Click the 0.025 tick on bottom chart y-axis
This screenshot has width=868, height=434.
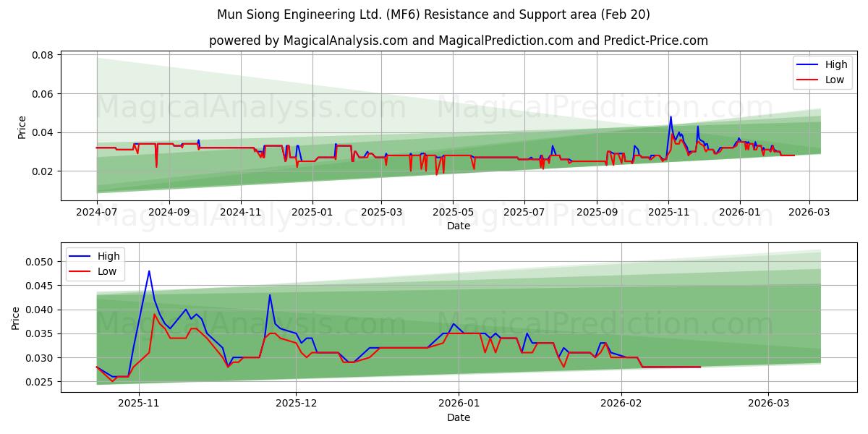click(x=40, y=382)
